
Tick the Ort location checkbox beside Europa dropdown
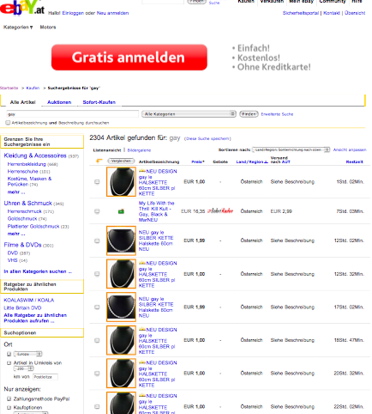[9, 354]
